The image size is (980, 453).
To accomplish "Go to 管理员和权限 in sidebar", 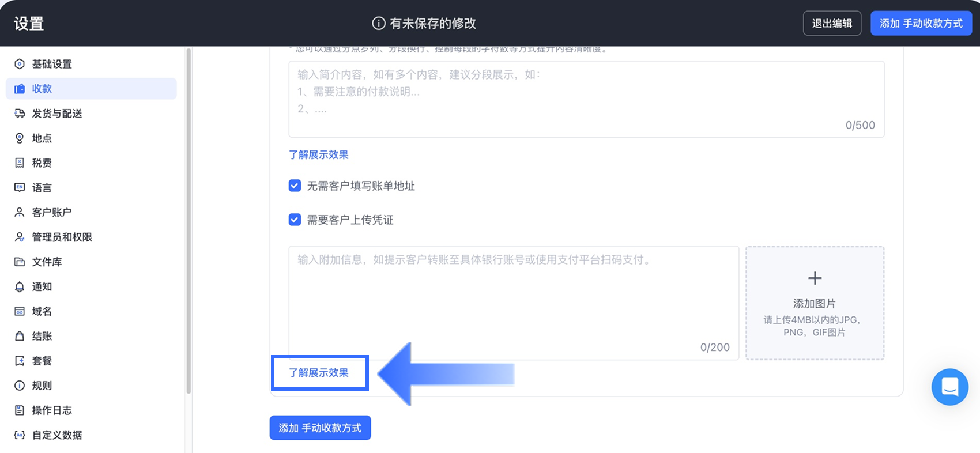I will (62, 237).
